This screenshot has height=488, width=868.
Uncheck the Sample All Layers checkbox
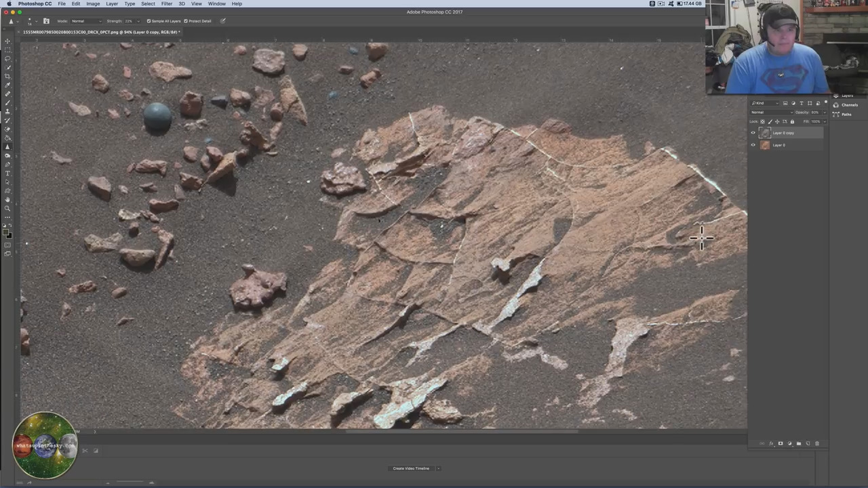(149, 21)
